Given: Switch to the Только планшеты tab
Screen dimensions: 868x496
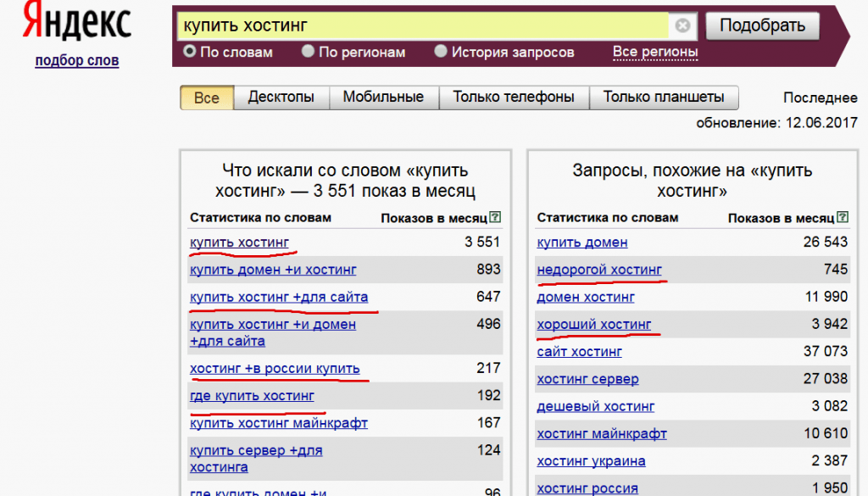Looking at the screenshot, I should click(664, 98).
